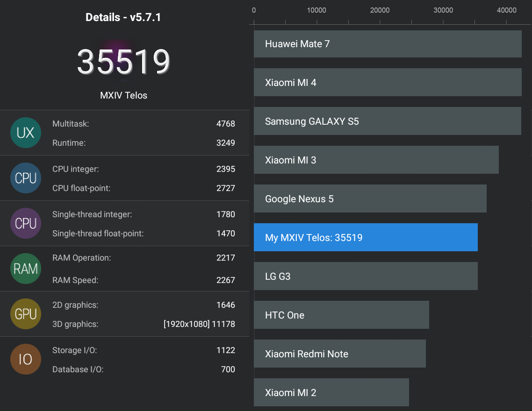Click the Single-thread float-point score 1470

[x=226, y=234]
